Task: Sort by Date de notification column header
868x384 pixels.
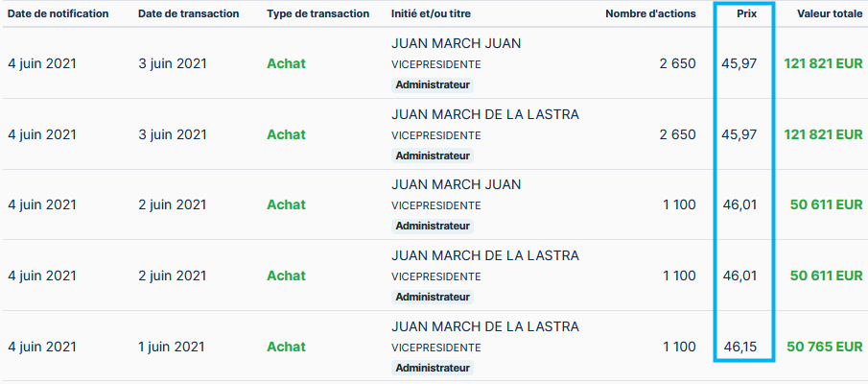Action: tap(58, 13)
